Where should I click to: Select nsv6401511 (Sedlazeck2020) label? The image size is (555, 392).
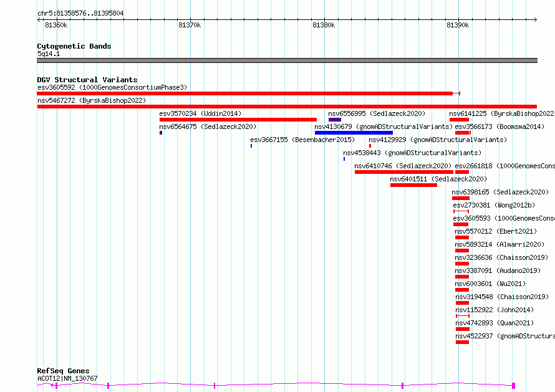[438, 179]
